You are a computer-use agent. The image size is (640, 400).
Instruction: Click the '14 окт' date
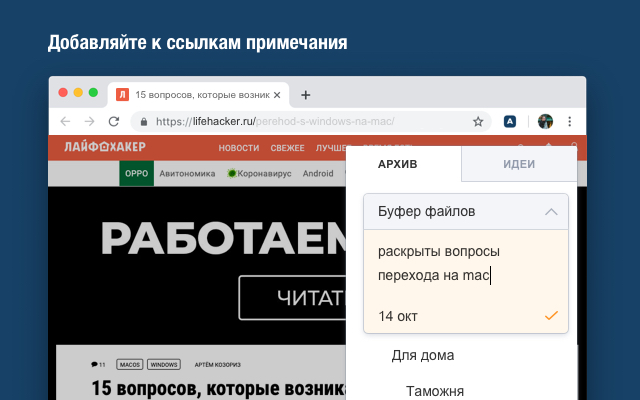click(398, 316)
